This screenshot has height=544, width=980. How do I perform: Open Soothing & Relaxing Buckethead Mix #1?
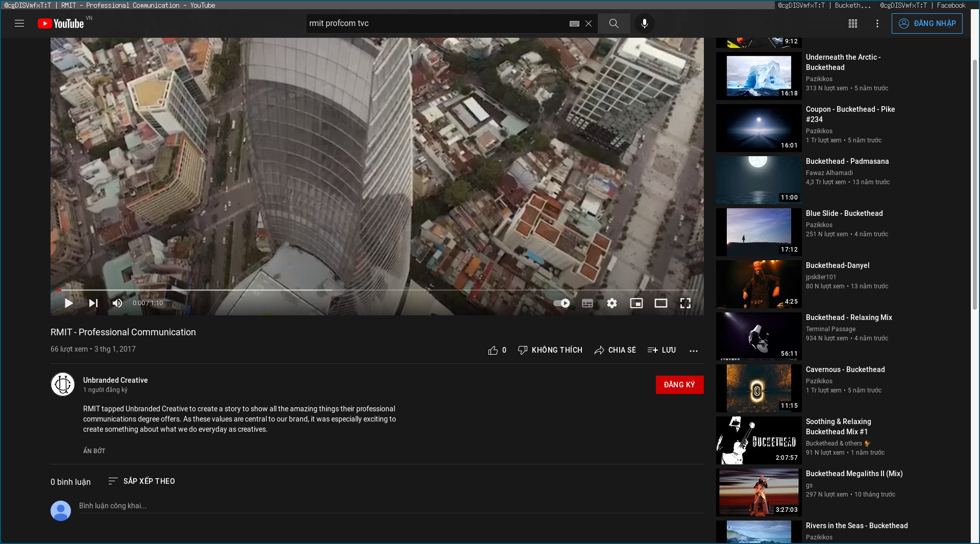839,427
